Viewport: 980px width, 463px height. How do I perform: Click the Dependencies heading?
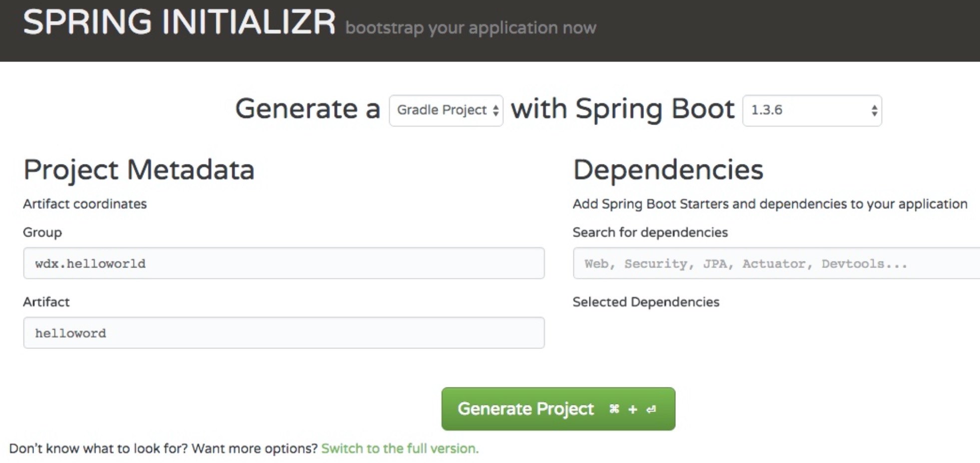click(668, 169)
